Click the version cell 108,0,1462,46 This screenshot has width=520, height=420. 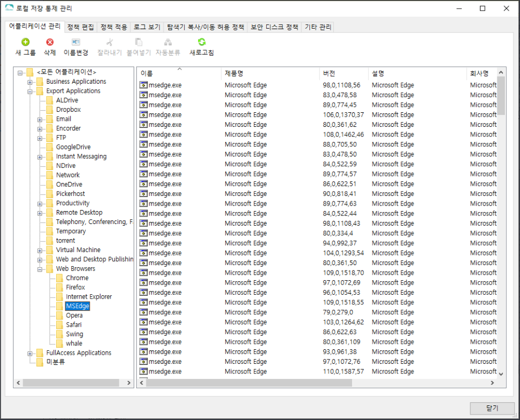(343, 134)
